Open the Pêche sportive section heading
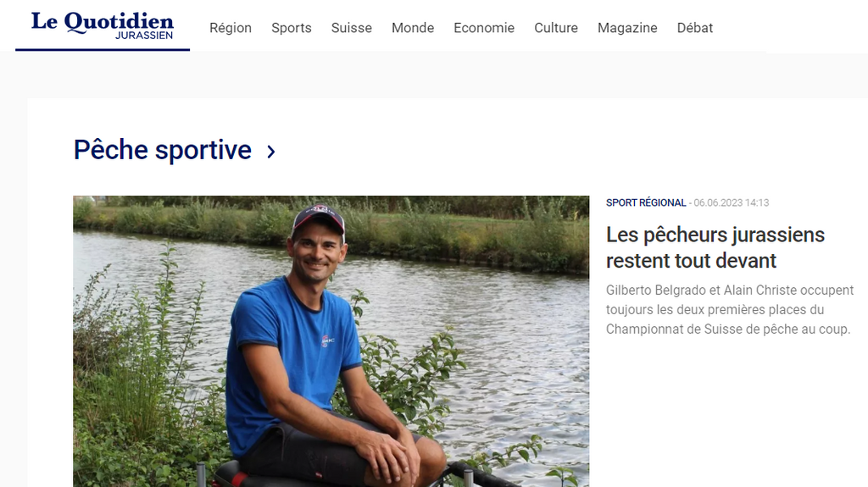The image size is (868, 487). point(162,150)
